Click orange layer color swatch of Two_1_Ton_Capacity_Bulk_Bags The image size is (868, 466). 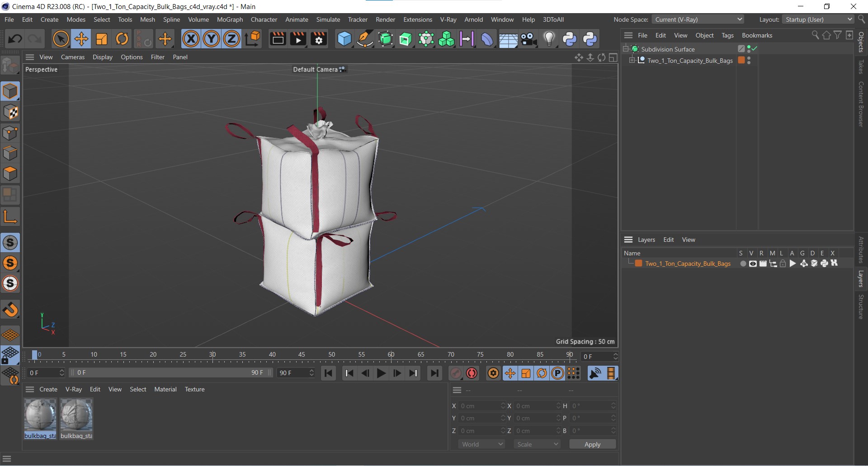(638, 264)
